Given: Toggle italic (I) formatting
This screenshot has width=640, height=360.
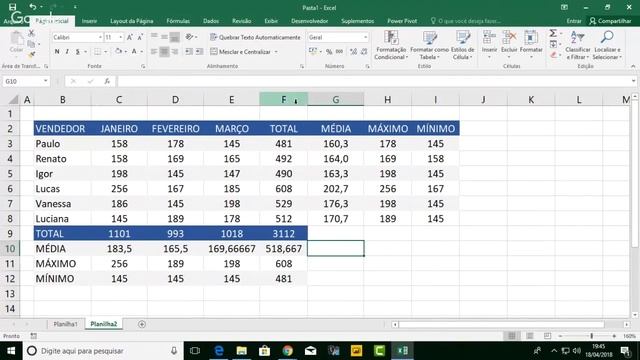Looking at the screenshot, I should [x=67, y=51].
